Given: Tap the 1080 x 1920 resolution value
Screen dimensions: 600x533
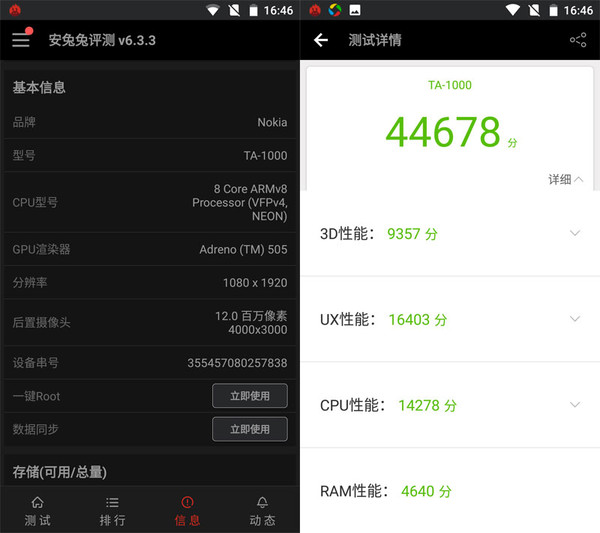Looking at the screenshot, I should pos(255,283).
